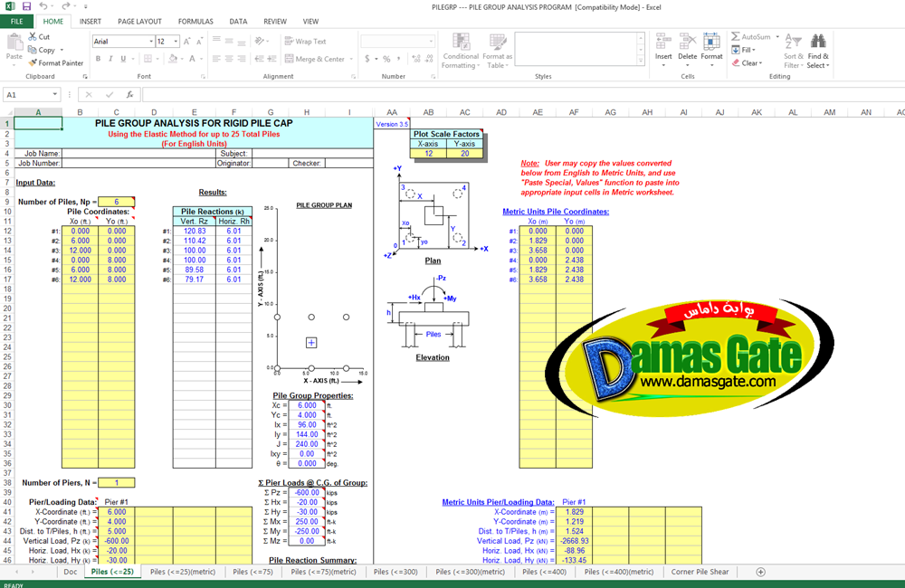905x588 pixels.
Task: Open Font dialog launcher
Action: click(x=203, y=76)
